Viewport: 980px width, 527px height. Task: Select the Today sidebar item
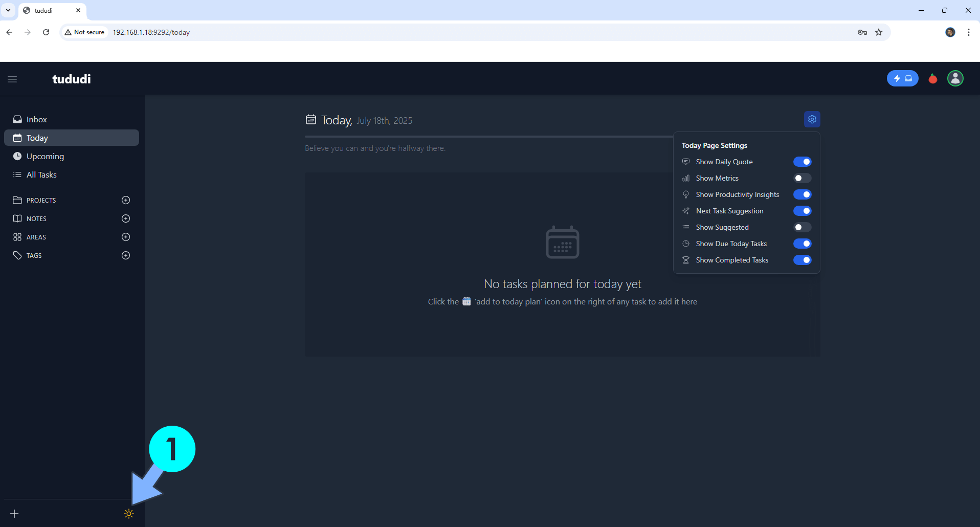(72, 138)
